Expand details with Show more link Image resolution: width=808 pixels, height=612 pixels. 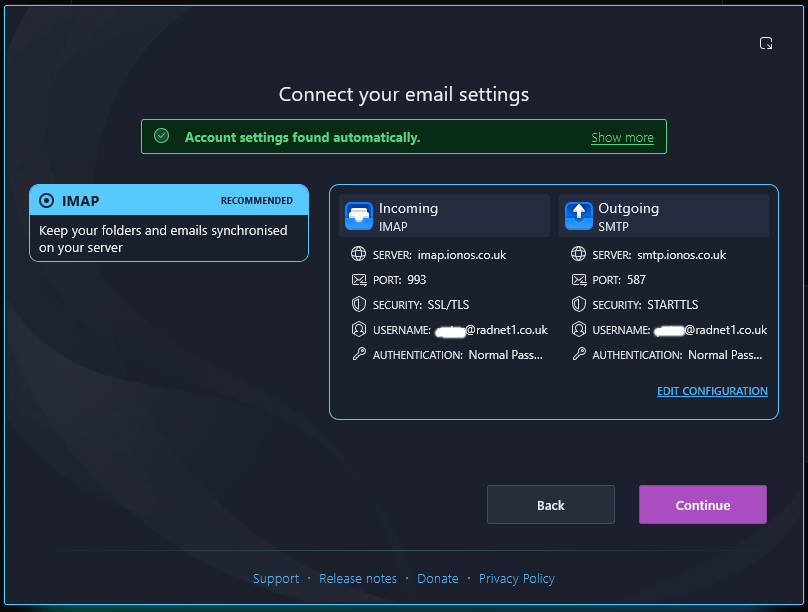[x=622, y=138]
